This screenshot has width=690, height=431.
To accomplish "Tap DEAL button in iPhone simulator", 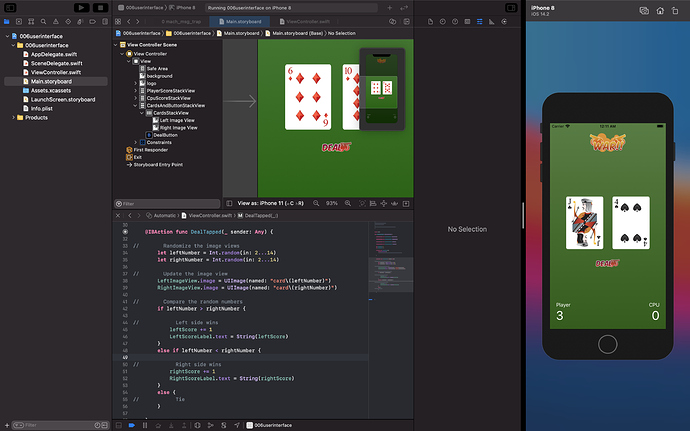I will pyautogui.click(x=607, y=263).
